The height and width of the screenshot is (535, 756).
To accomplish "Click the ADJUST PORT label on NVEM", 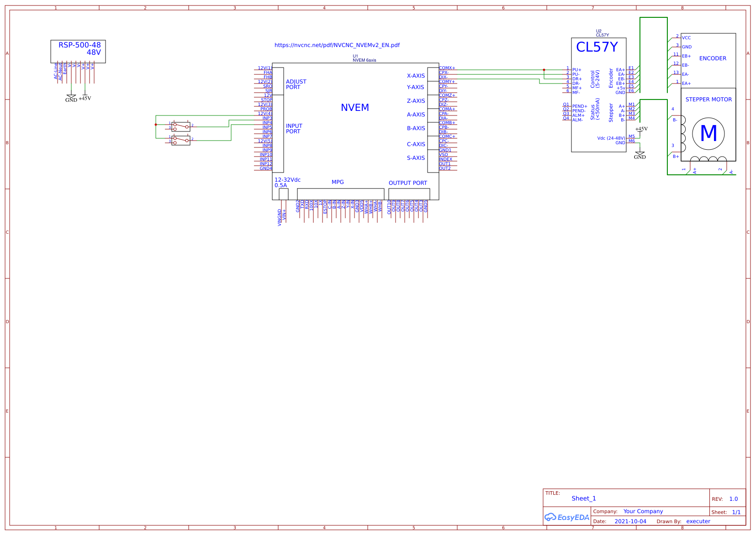I will coord(296,84).
